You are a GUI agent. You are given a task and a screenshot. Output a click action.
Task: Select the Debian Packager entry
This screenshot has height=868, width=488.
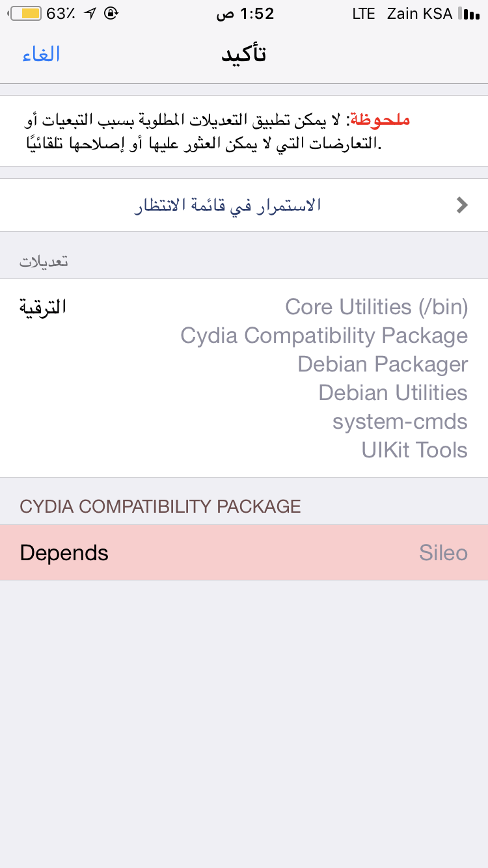pos(383,364)
